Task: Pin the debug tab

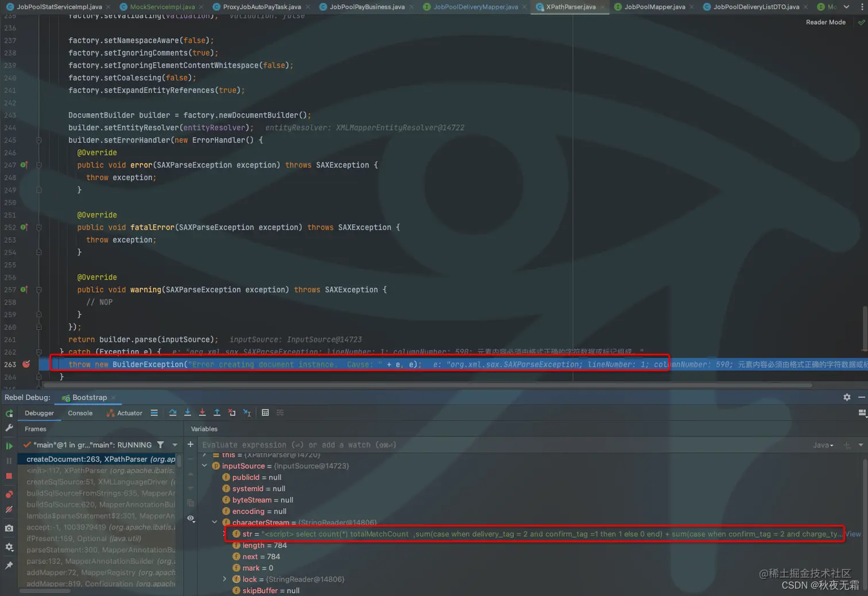Action: click(x=9, y=566)
